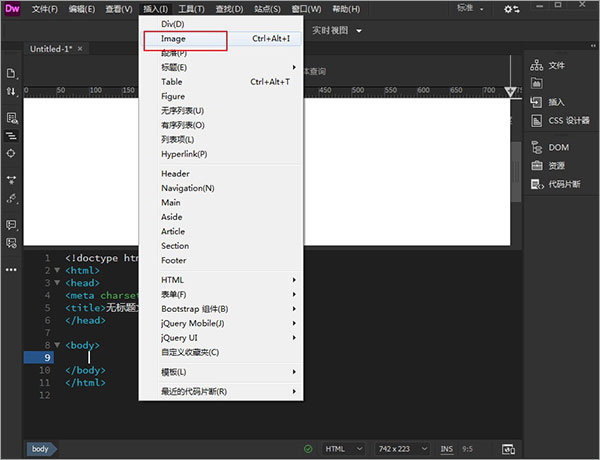Open the Live View dropdown arrow
The width and height of the screenshot is (600, 460).
click(x=359, y=30)
